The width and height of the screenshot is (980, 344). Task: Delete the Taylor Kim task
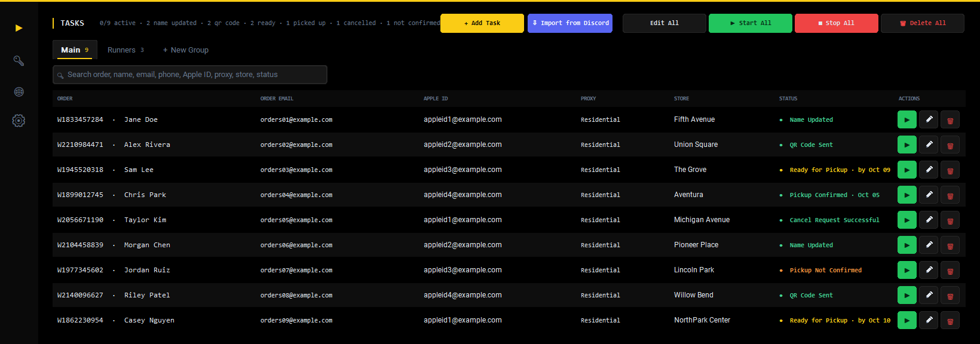click(950, 220)
